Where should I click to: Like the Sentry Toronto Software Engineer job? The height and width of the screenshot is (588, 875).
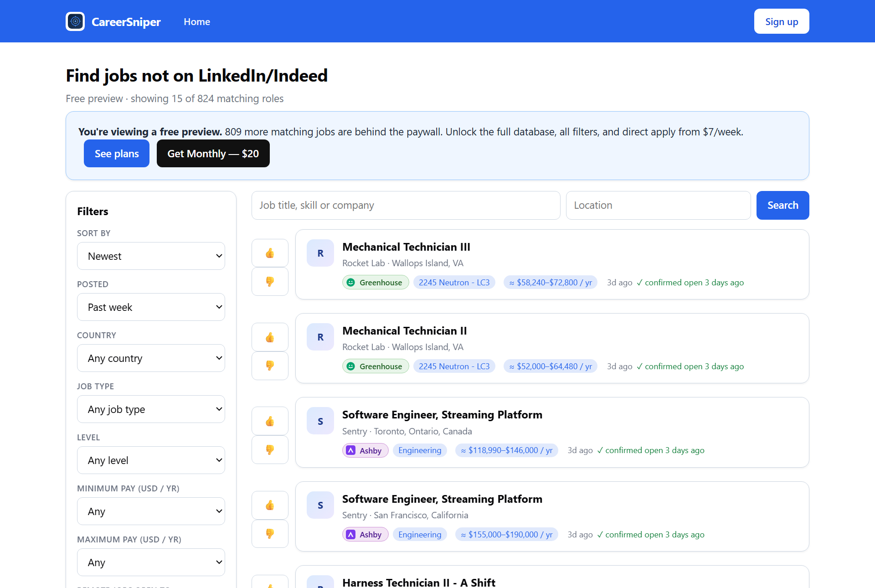(270, 421)
